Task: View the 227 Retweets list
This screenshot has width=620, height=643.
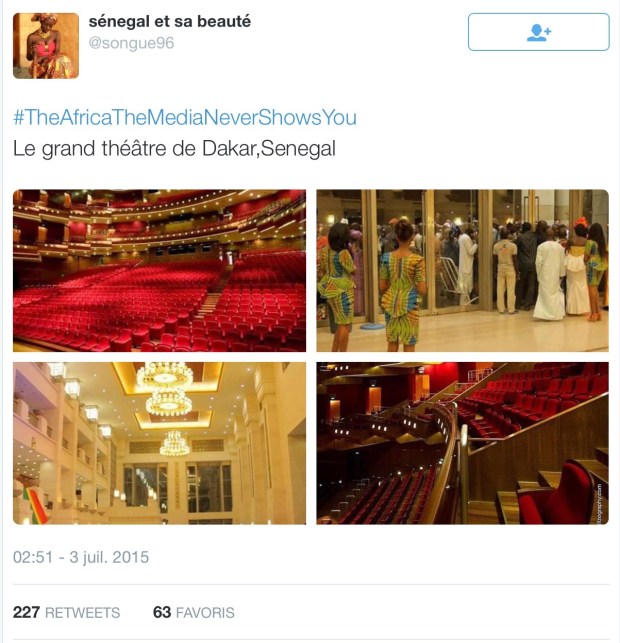Action: point(66,613)
